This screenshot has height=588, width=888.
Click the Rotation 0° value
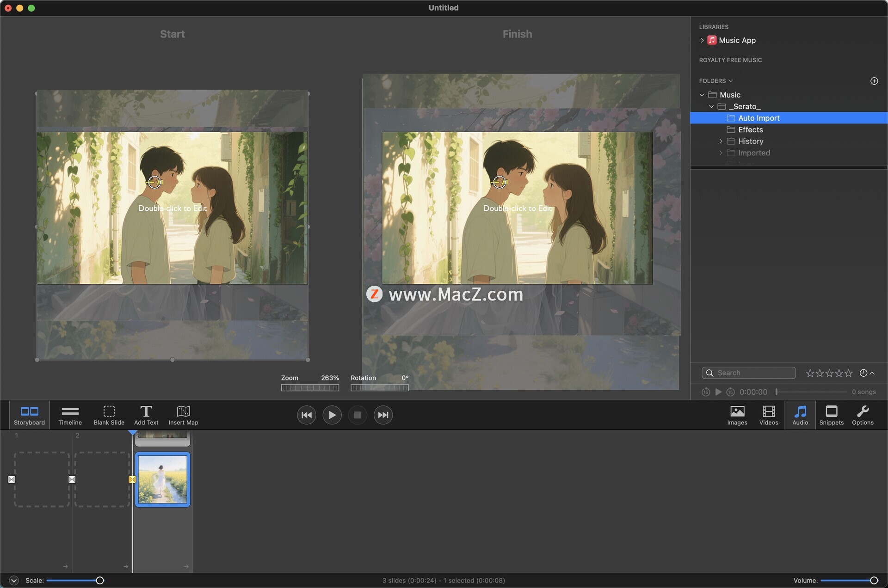tap(405, 378)
